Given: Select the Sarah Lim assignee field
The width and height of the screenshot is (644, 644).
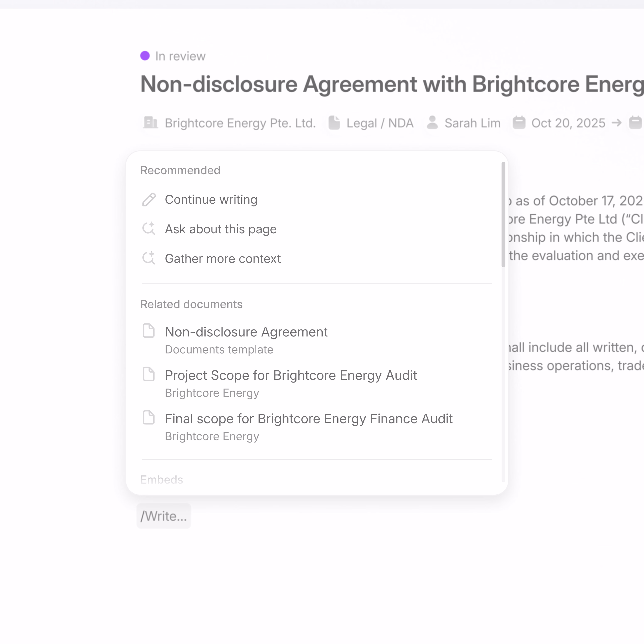Looking at the screenshot, I should pos(472,123).
